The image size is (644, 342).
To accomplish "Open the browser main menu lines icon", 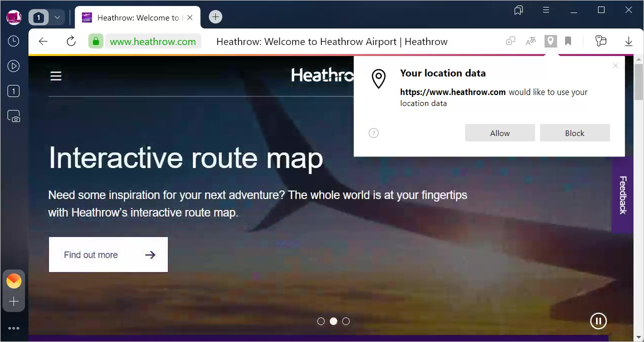I will pyautogui.click(x=546, y=10).
